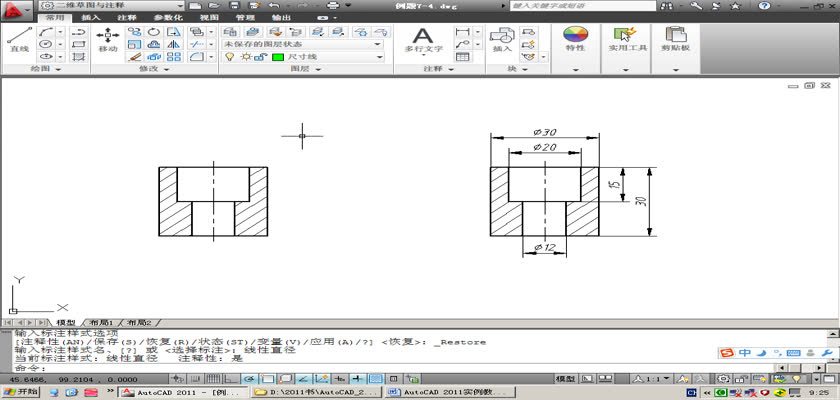Expand the 未保存的图层状态 layer state dropdown

(378, 45)
